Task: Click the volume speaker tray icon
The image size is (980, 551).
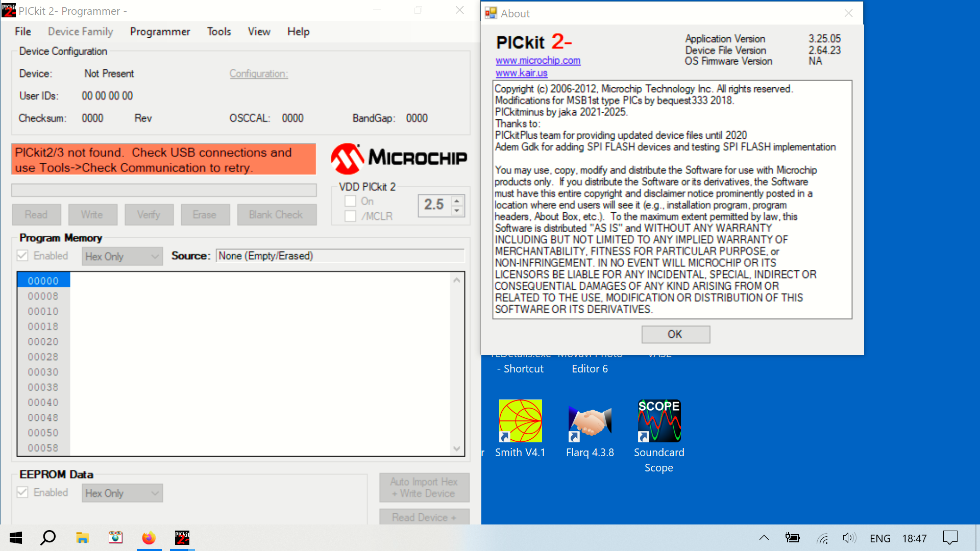Action: pyautogui.click(x=849, y=538)
